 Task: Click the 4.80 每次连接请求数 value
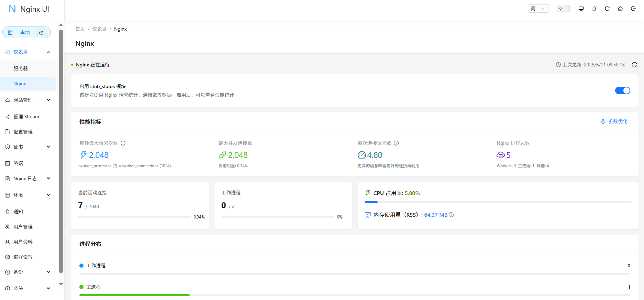pos(375,155)
